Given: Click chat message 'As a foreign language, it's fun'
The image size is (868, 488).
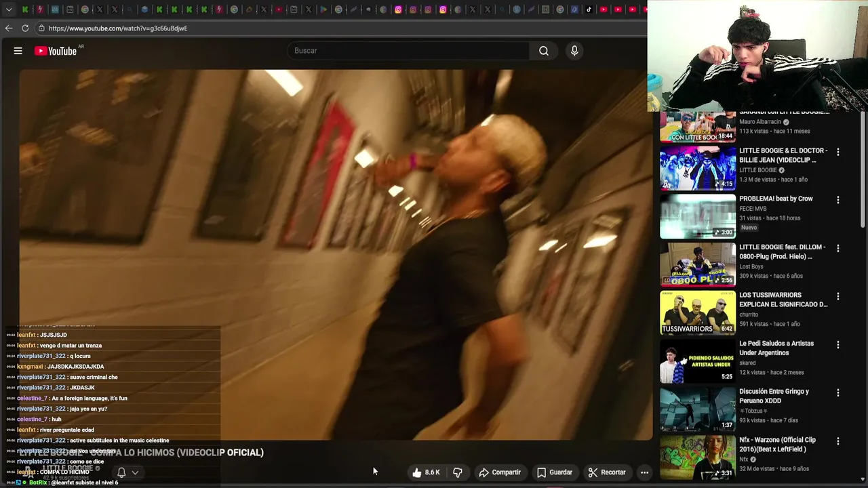Looking at the screenshot, I should tap(90, 399).
